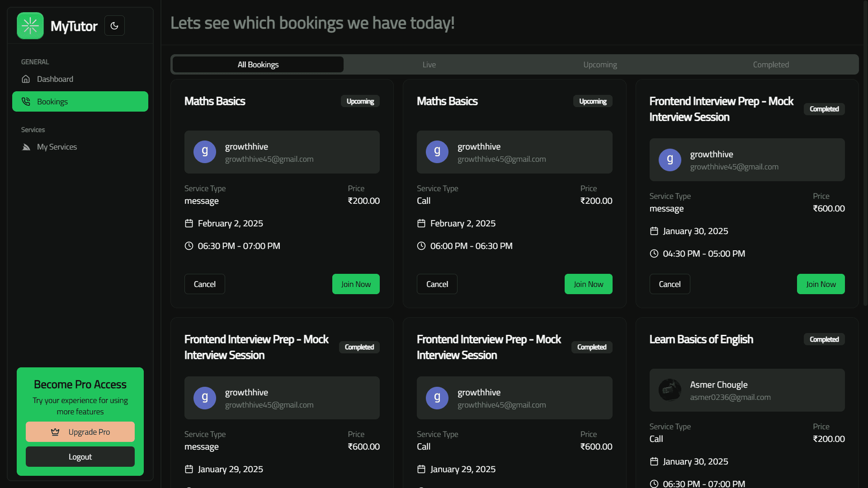Viewport: 868px width, 488px height.
Task: Click clock icon beside 04:30 PM - 05:00 PM
Action: point(654,253)
